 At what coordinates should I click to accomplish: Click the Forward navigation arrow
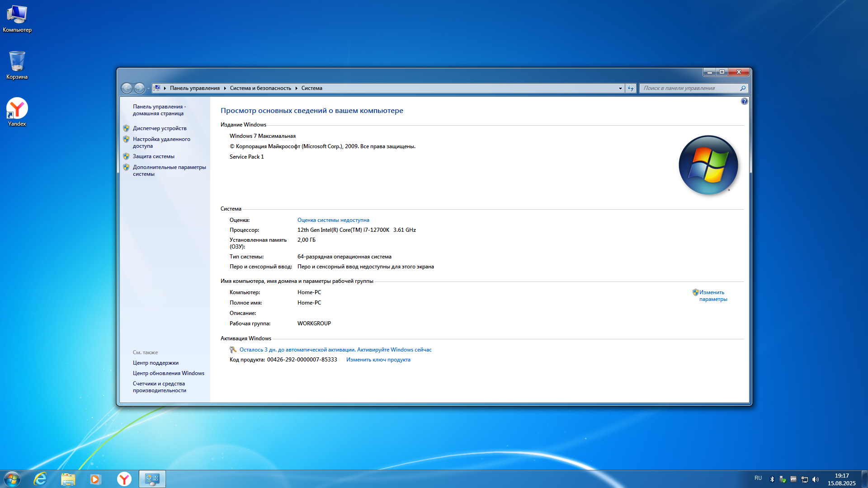pos(140,88)
